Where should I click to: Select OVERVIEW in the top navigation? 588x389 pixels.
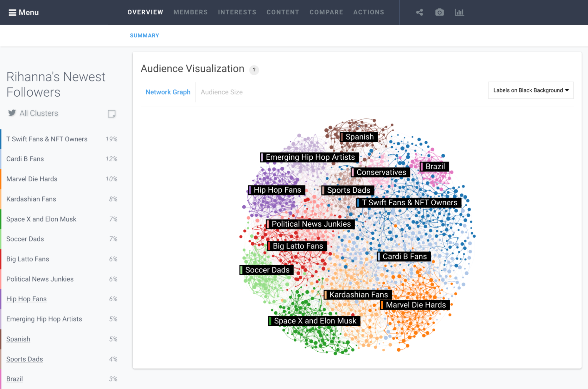point(146,12)
